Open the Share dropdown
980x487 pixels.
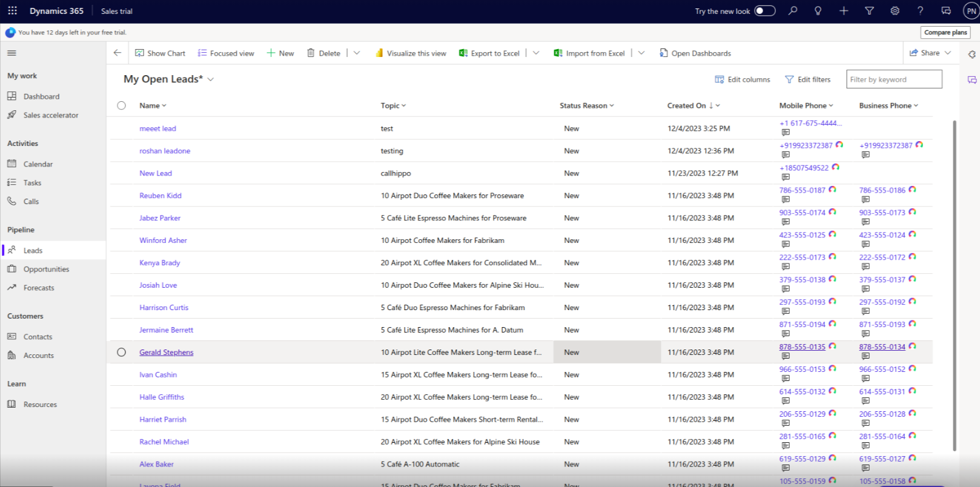(x=930, y=53)
